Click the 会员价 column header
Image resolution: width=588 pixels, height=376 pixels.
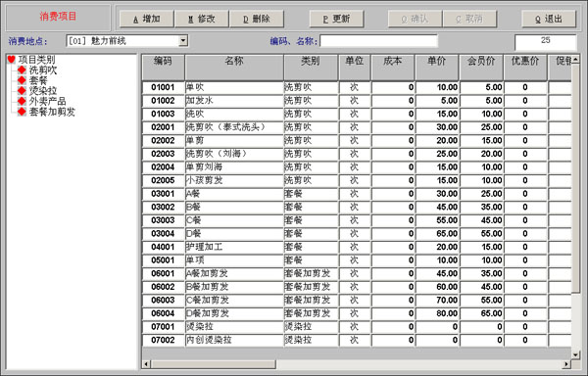pos(481,67)
